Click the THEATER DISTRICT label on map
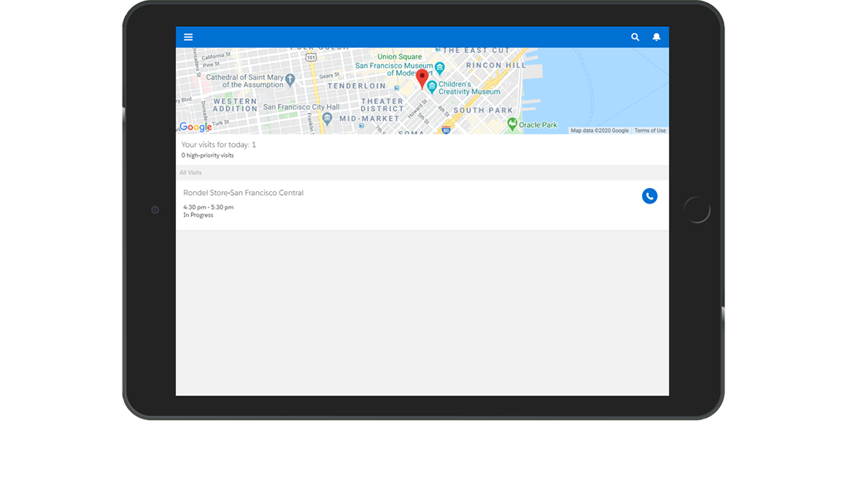Screen dimensions: 868x501 pyautogui.click(x=382, y=105)
